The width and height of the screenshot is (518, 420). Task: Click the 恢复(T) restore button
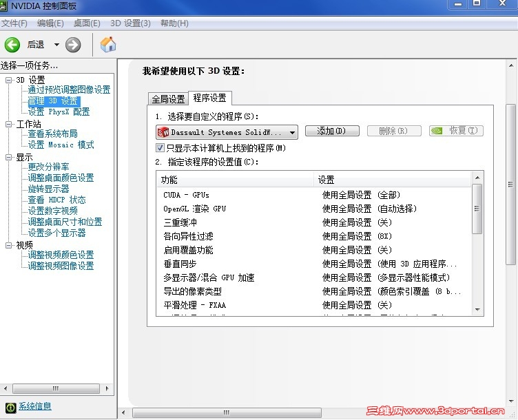tap(456, 131)
